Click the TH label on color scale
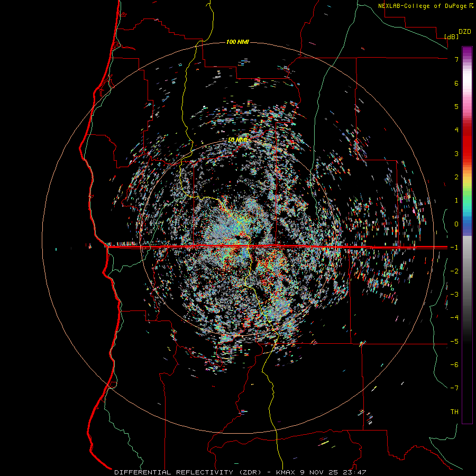Image resolution: width=476 pixels, height=476 pixels. [454, 412]
